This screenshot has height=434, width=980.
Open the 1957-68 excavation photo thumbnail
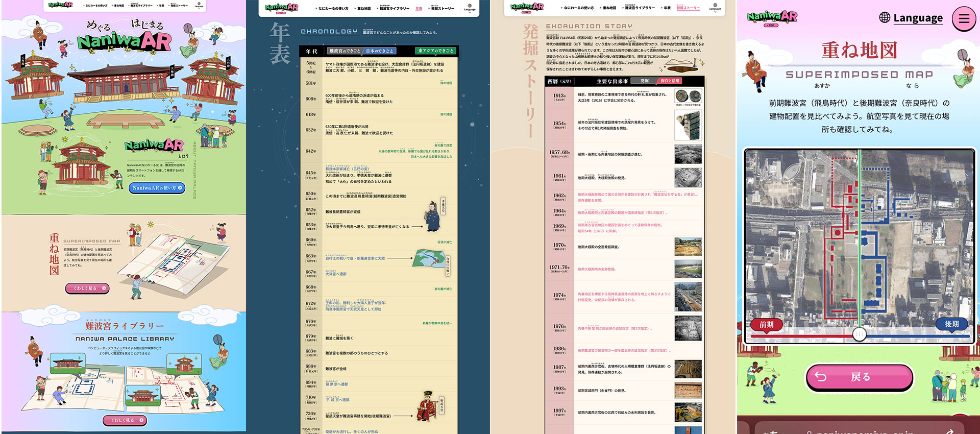coord(688,154)
